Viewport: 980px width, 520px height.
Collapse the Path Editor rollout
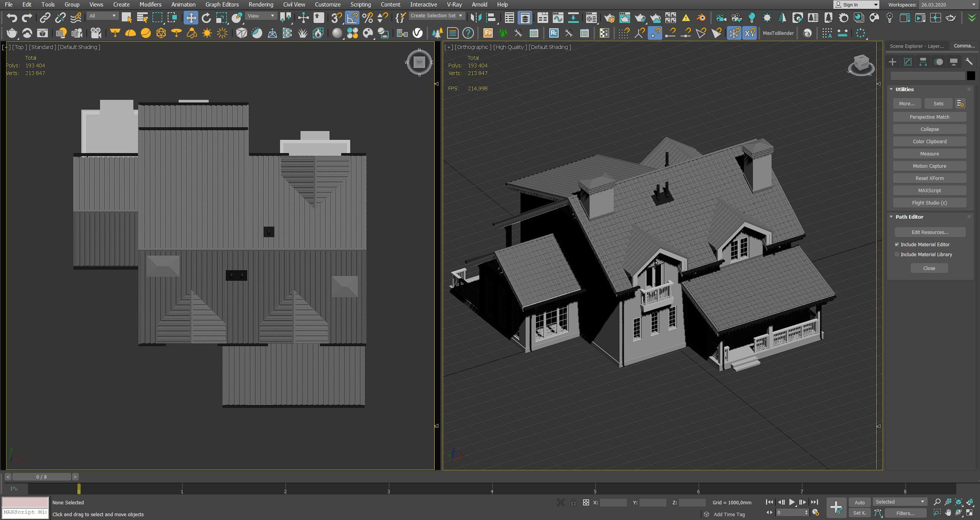point(909,217)
